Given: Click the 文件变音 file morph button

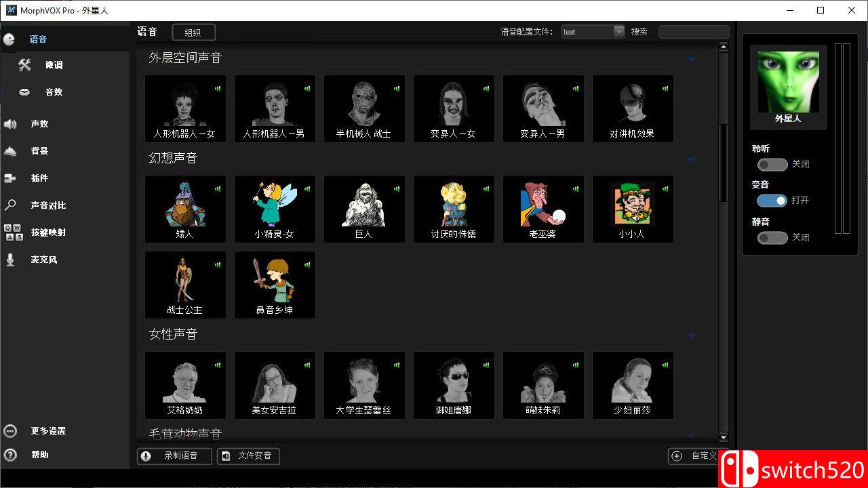Looking at the screenshot, I should 248,456.
